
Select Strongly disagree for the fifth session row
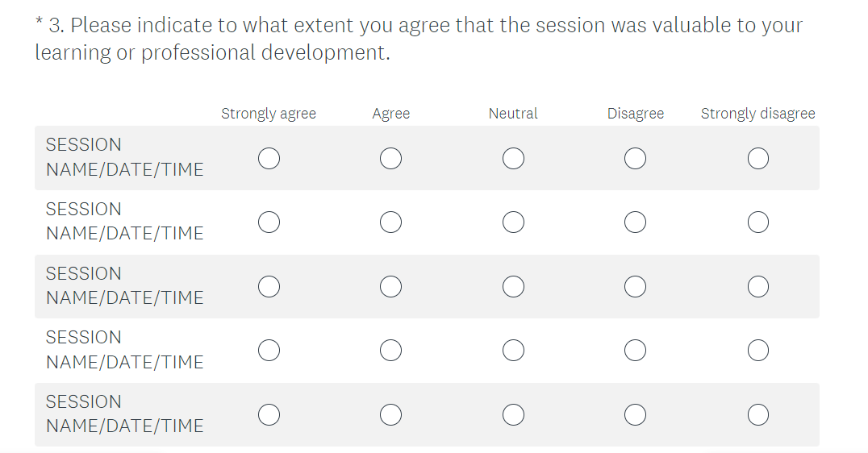tap(757, 414)
